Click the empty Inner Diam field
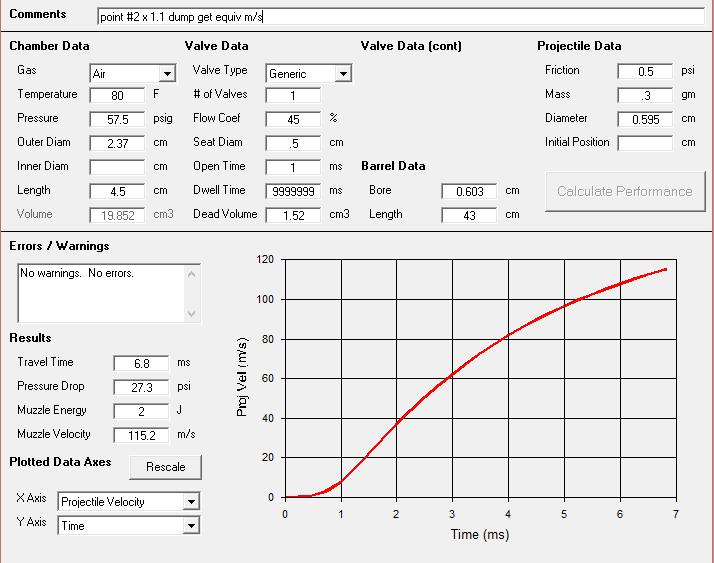The height and width of the screenshot is (563, 714). pyautogui.click(x=117, y=167)
